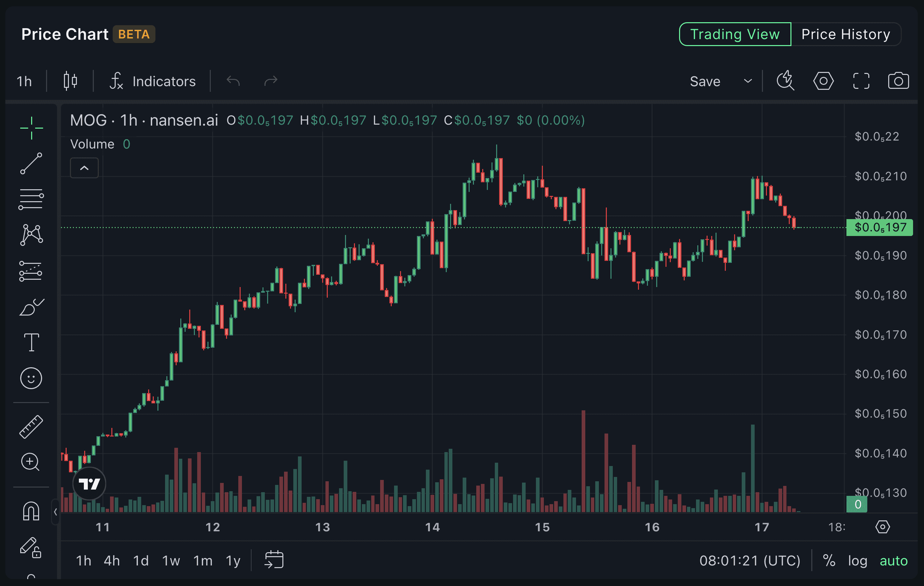
Task: Switch to the Trading View tab
Action: (735, 34)
